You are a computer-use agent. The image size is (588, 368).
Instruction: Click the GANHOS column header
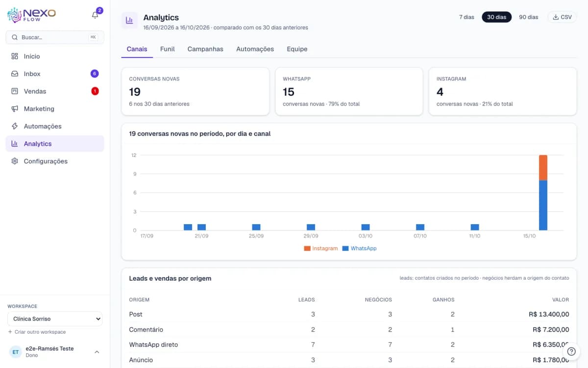(x=443, y=299)
